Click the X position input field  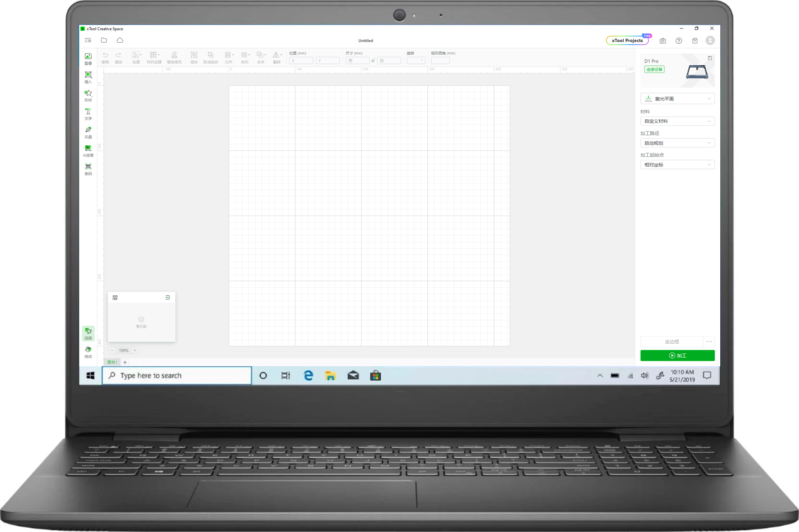(x=301, y=60)
